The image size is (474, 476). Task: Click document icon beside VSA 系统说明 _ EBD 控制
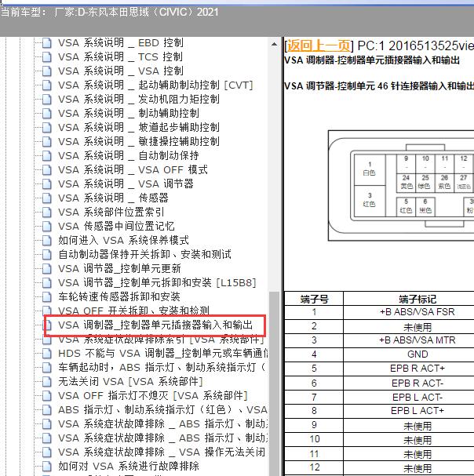46,43
